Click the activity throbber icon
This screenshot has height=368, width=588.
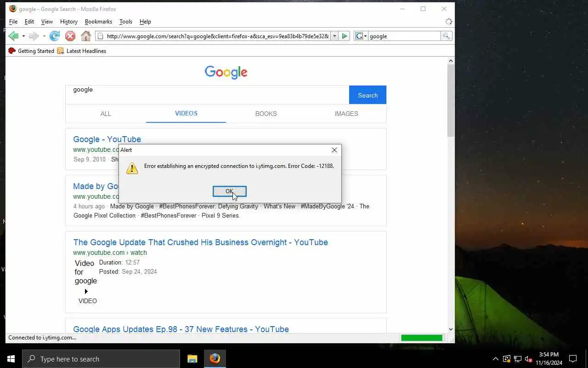[448, 22]
